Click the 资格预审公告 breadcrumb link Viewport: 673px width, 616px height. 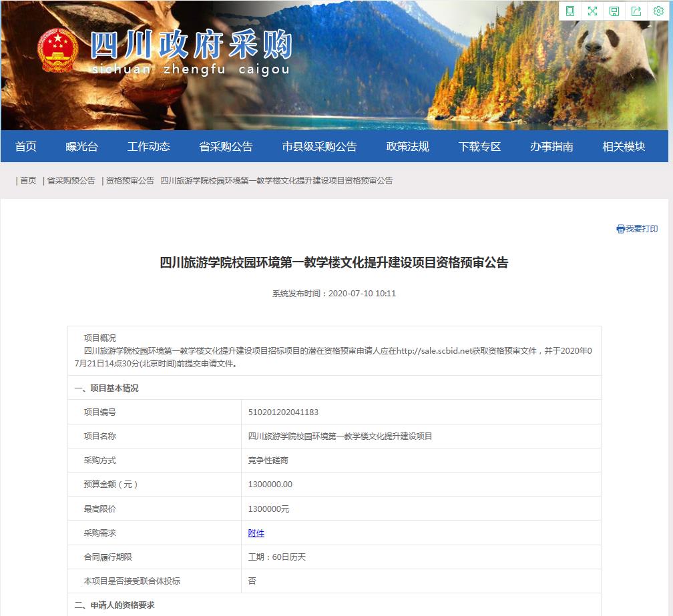click(130, 181)
